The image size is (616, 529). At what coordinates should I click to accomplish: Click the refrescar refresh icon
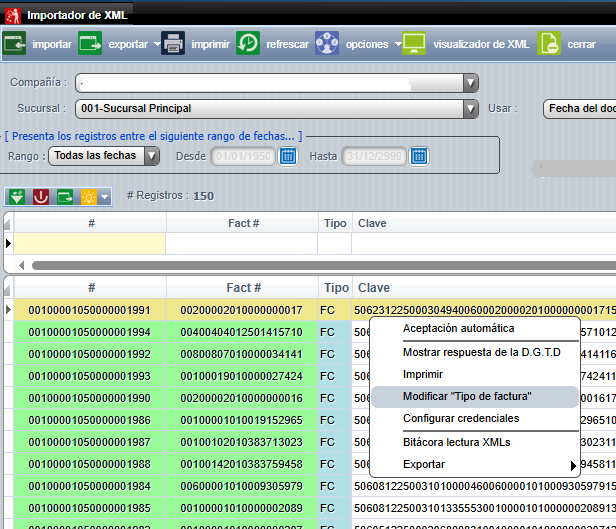point(248,44)
